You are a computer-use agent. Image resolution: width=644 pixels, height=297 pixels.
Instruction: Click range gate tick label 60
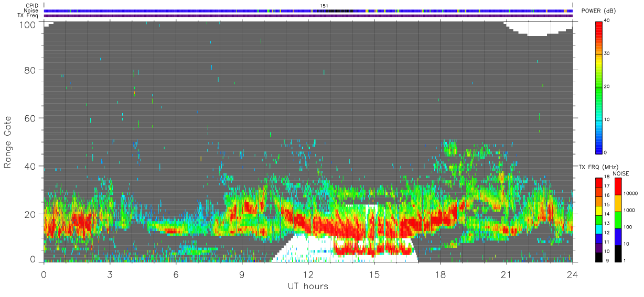(x=30, y=118)
